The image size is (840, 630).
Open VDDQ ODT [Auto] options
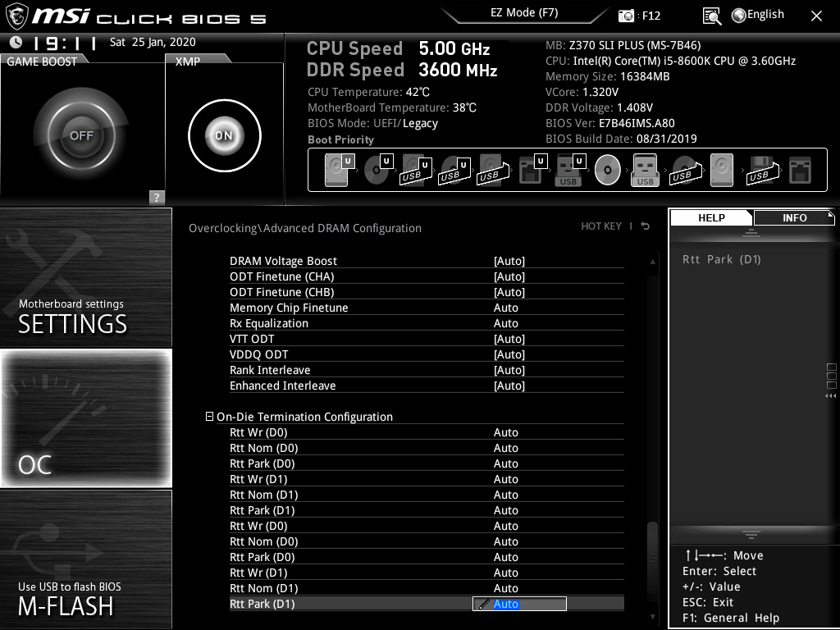(509, 354)
